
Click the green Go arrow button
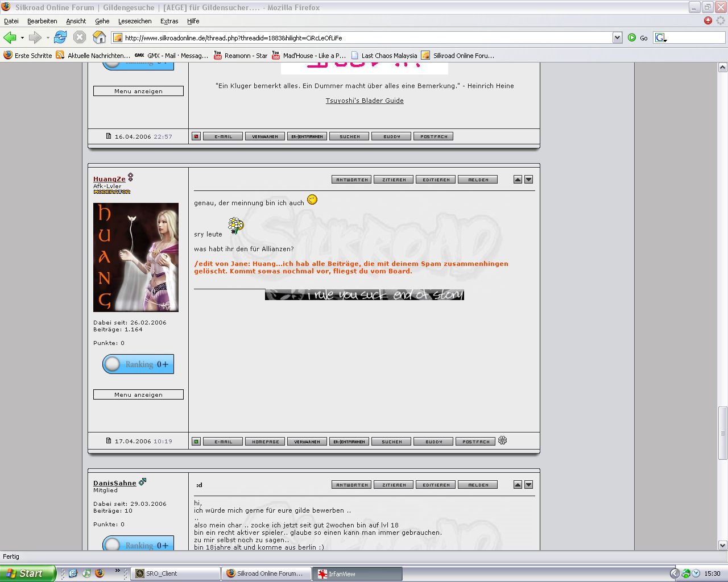(632, 38)
